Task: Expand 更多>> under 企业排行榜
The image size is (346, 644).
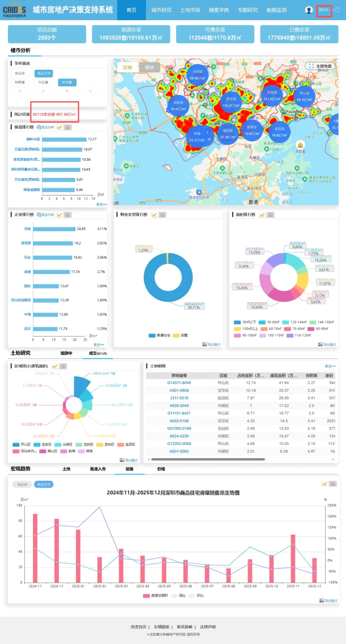Action: pyautogui.click(x=99, y=344)
